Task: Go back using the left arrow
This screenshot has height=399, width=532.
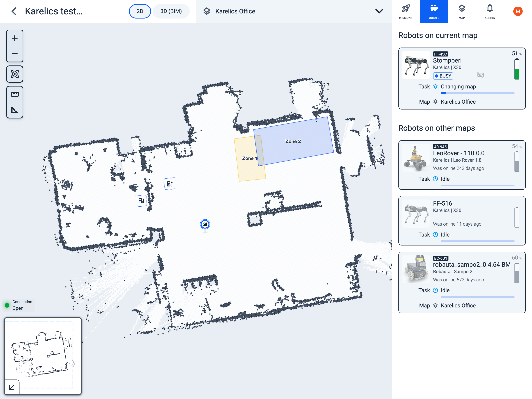Action: (14, 11)
